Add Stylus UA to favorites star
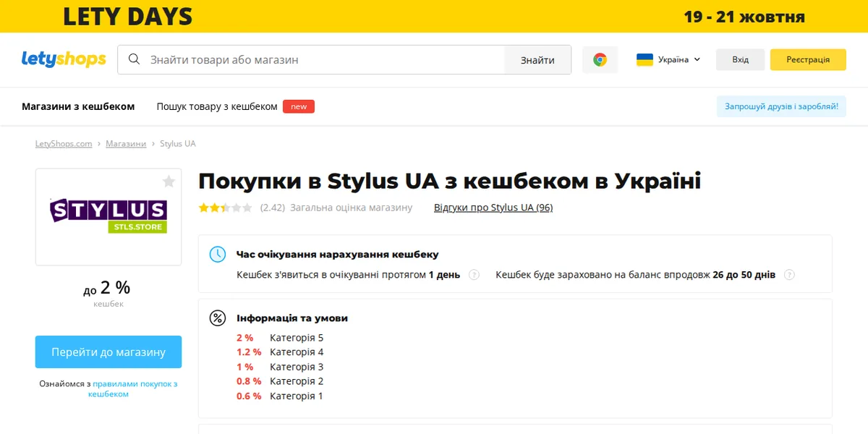The width and height of the screenshot is (868, 434). click(x=169, y=182)
